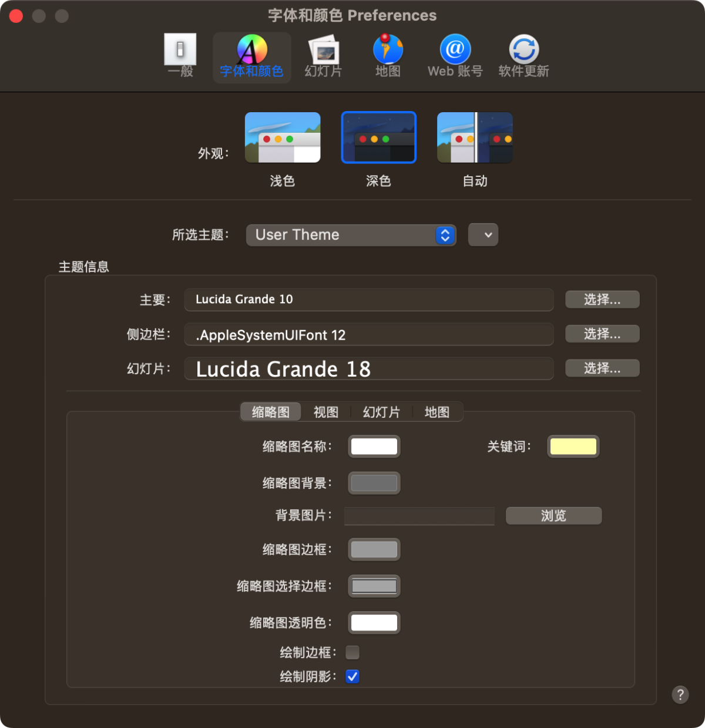Open the 缩略图透明色 color well
The height and width of the screenshot is (728, 705).
pyautogui.click(x=374, y=623)
